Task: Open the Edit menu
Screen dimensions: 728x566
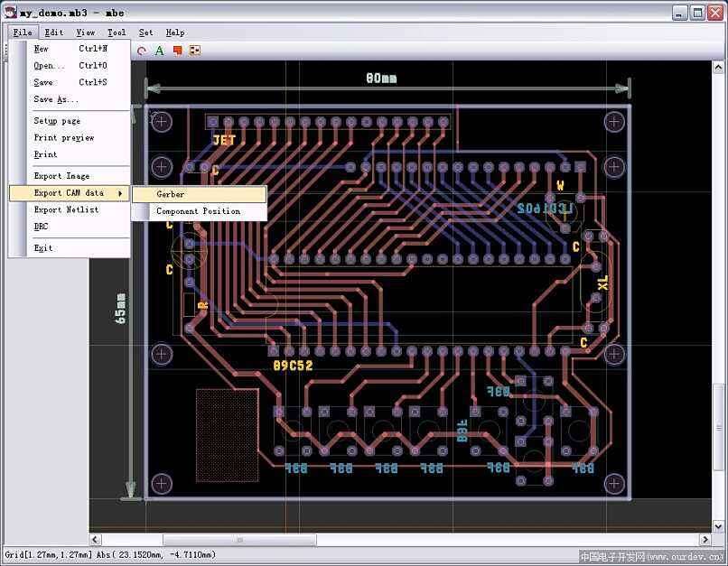Action: pyautogui.click(x=52, y=32)
